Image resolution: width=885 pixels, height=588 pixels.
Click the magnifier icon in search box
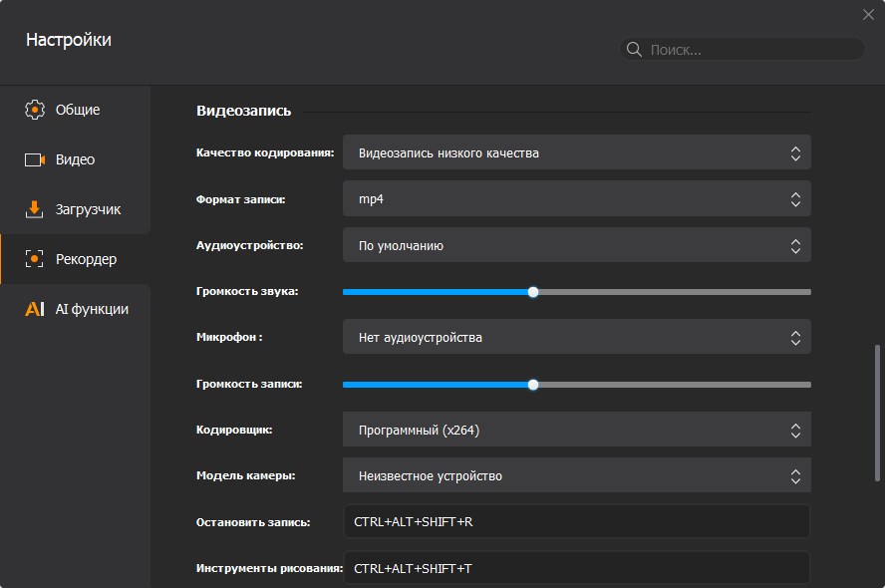(x=634, y=49)
